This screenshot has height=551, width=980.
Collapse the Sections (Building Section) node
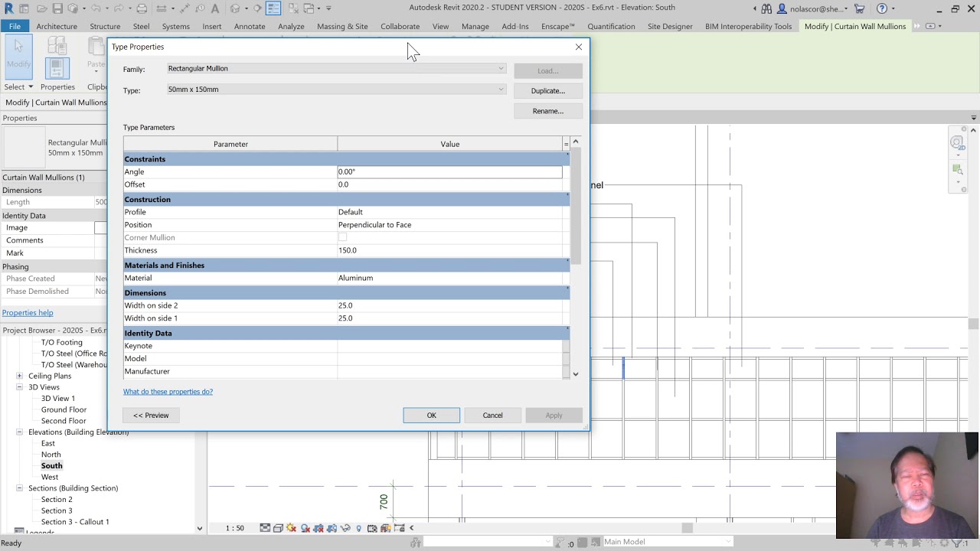click(x=19, y=488)
